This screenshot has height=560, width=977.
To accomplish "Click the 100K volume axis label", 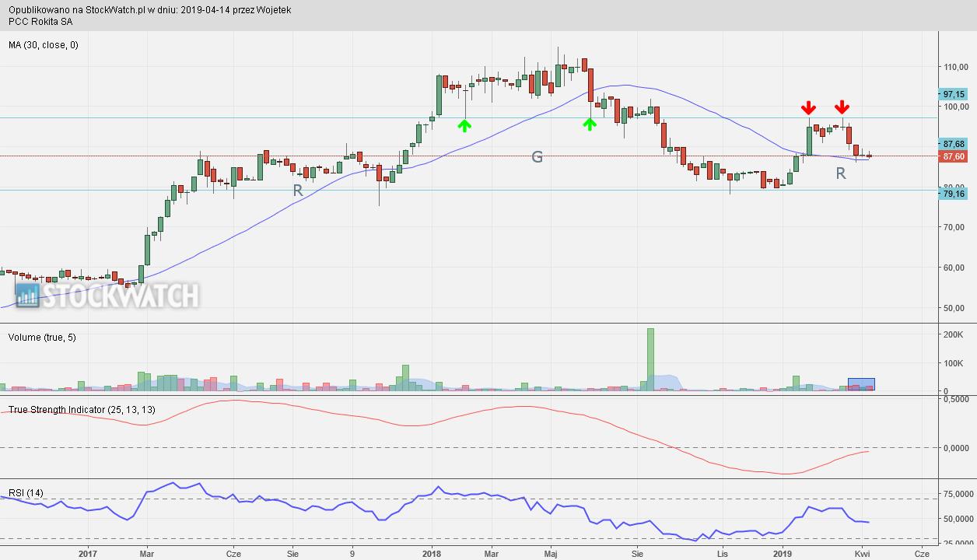I will tap(954, 363).
